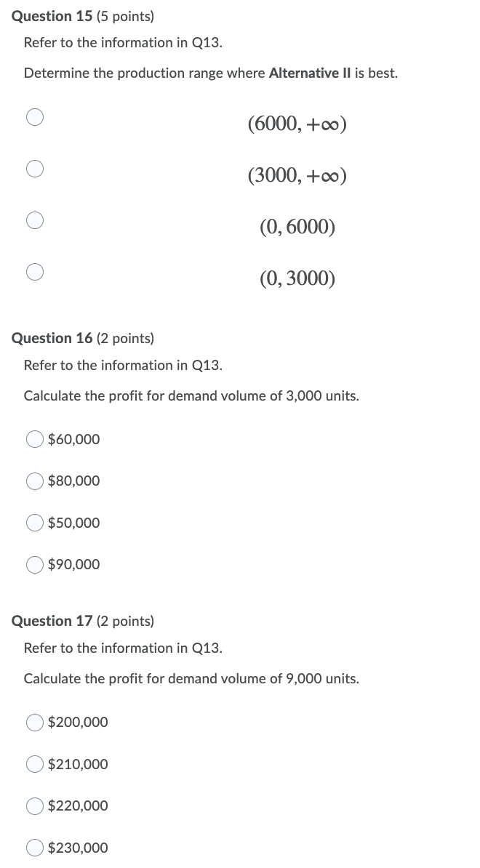Select $230,000 for Question 17

click(34, 848)
